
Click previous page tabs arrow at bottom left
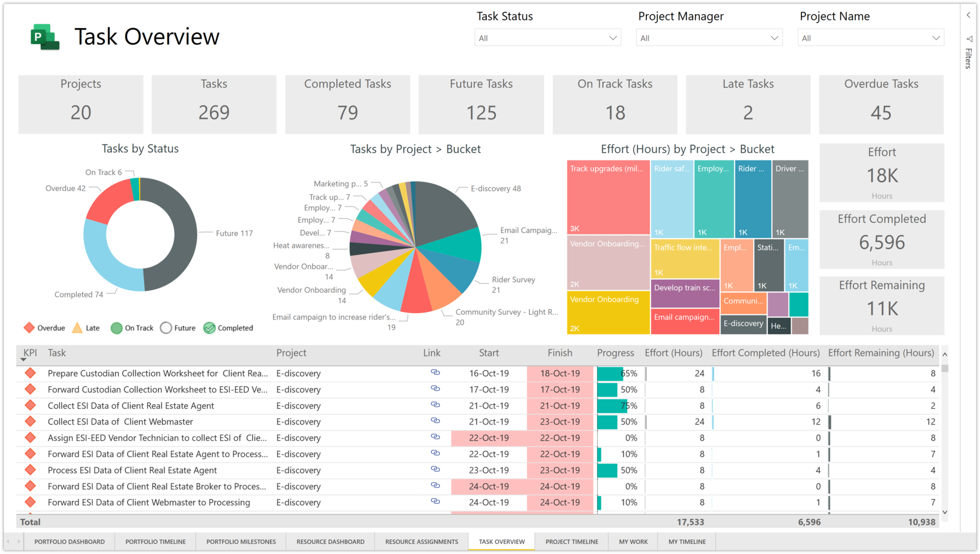pos(9,542)
